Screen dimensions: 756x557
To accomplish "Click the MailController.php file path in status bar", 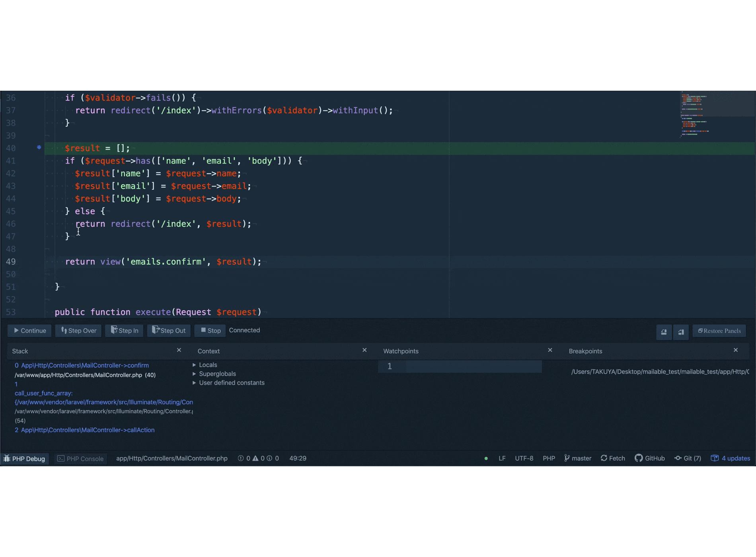I will [x=172, y=458].
